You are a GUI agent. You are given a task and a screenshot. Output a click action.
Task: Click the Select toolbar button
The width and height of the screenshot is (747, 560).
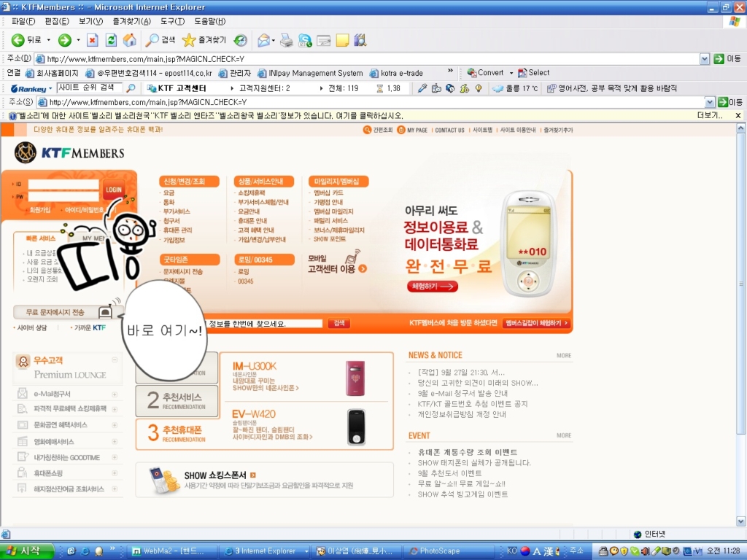533,73
